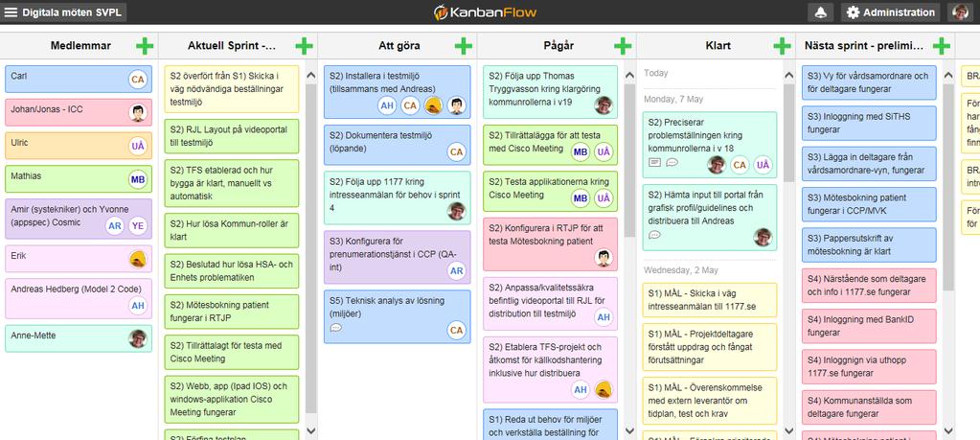Open the Överenskommelse med extern leverantör card

click(x=710, y=401)
